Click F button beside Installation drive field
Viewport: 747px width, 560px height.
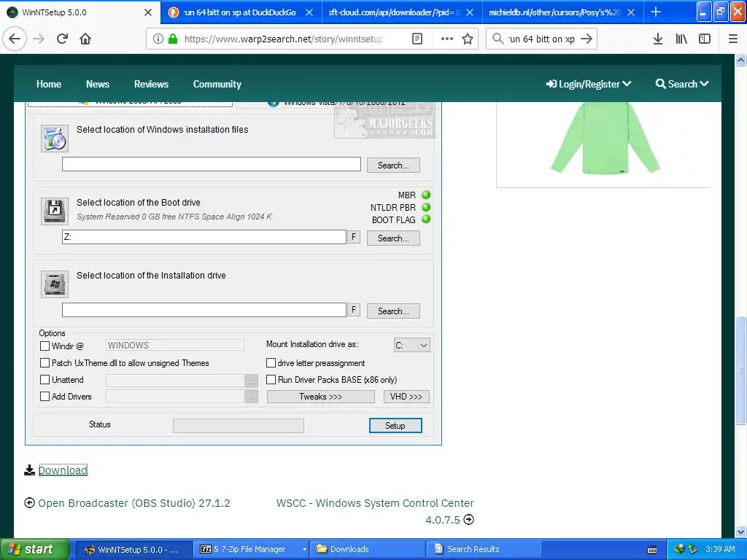[354, 309]
